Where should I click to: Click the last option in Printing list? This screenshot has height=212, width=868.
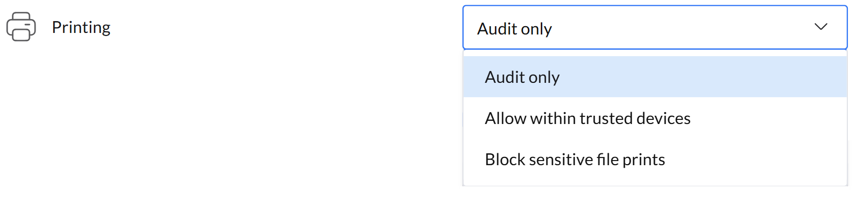(x=575, y=160)
